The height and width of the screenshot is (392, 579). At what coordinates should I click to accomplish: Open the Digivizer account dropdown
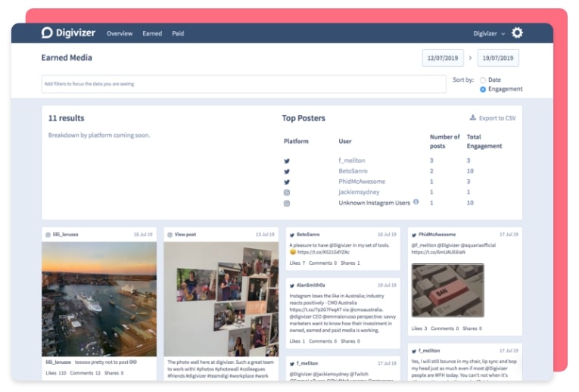[489, 33]
